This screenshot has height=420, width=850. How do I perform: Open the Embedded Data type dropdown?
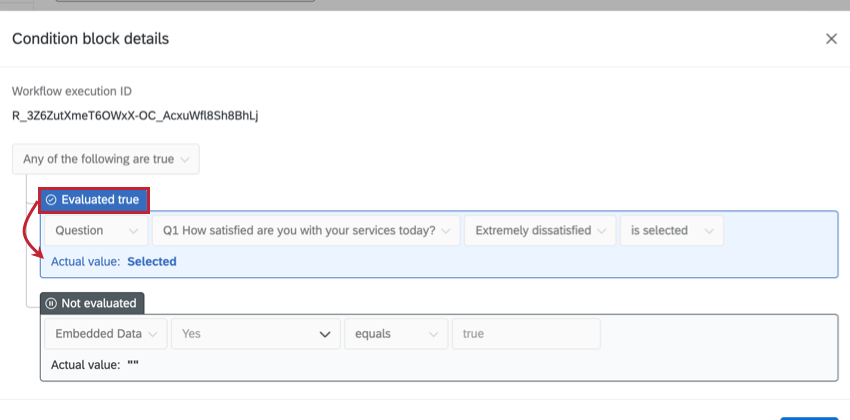[106, 334]
